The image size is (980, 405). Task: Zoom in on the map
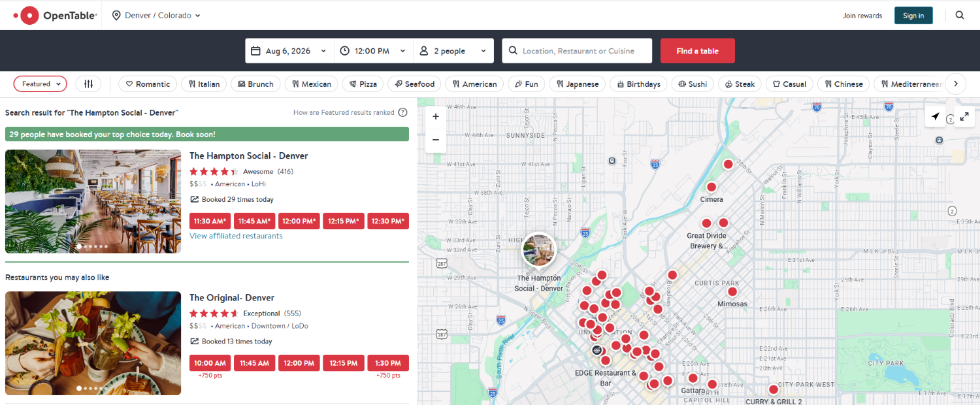click(x=436, y=117)
